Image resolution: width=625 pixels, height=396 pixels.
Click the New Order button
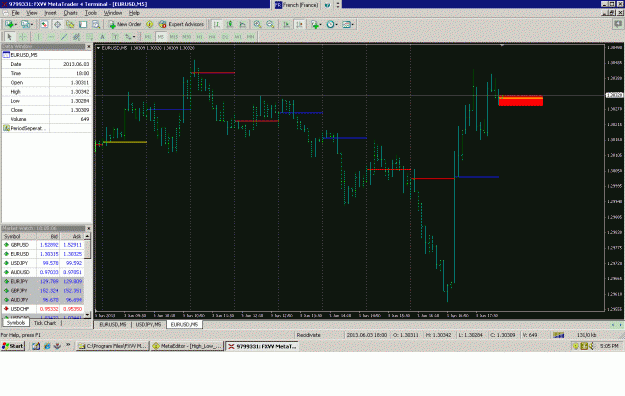(125, 24)
